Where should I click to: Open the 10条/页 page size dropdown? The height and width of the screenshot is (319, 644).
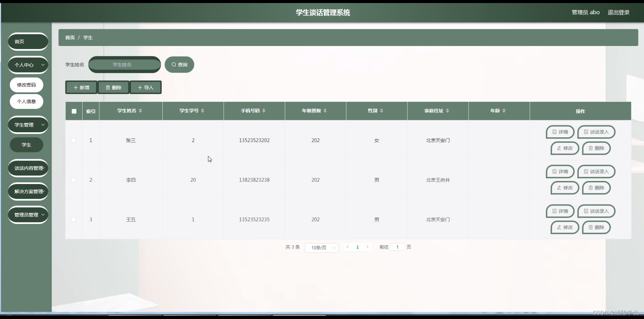(x=321, y=247)
